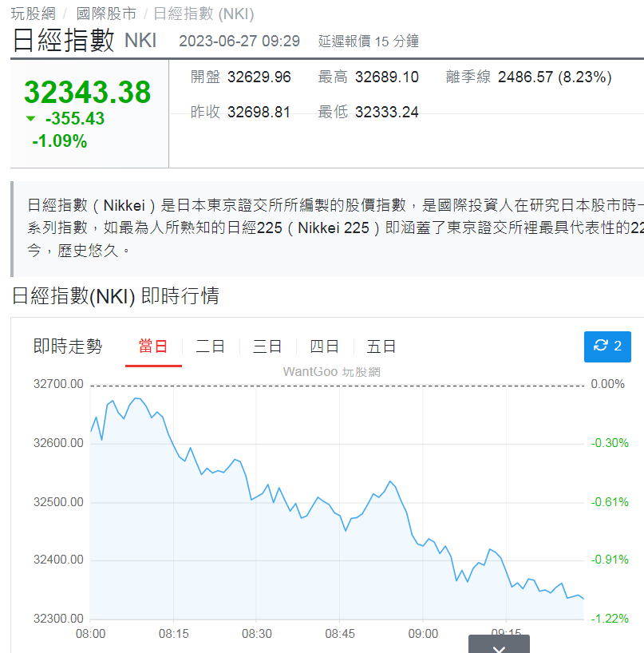
Task: Click the WantGoo 玩股網 watermark text
Action: [331, 371]
